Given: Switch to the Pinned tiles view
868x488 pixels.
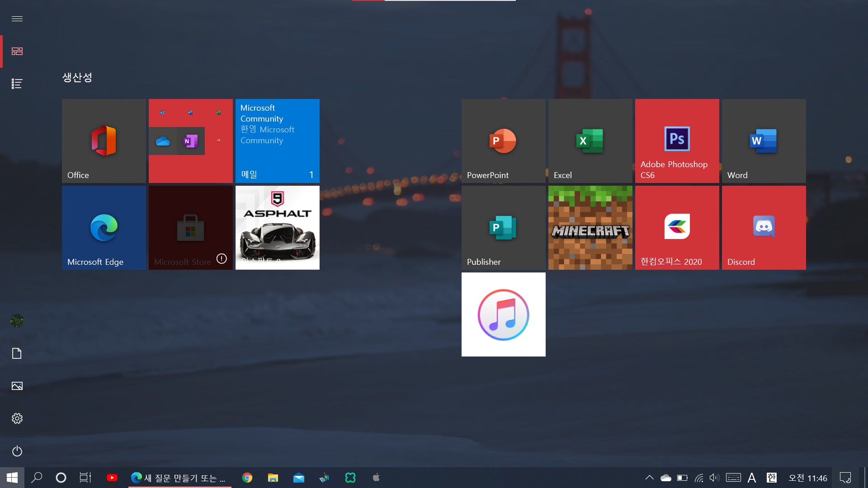Looking at the screenshot, I should pos(17,51).
